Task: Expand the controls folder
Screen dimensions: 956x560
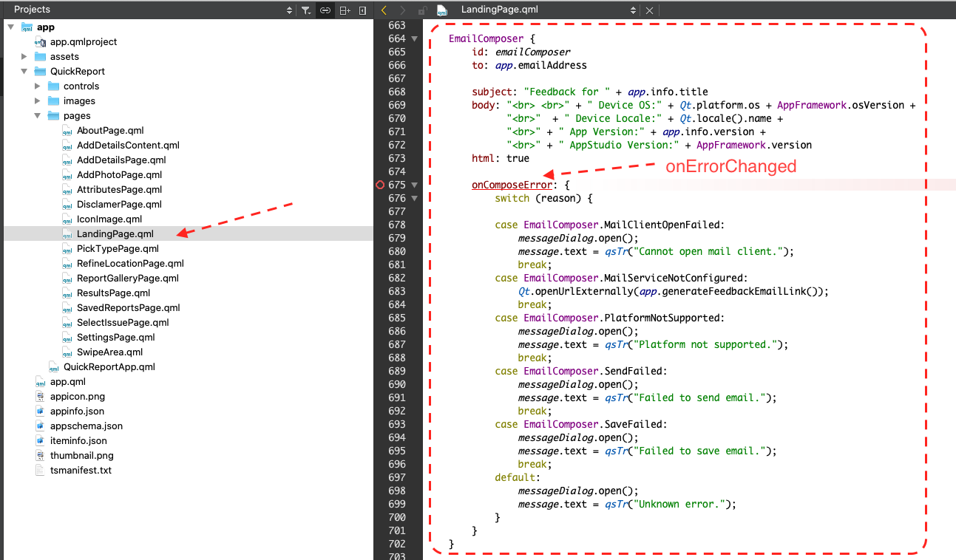Action: (x=38, y=86)
